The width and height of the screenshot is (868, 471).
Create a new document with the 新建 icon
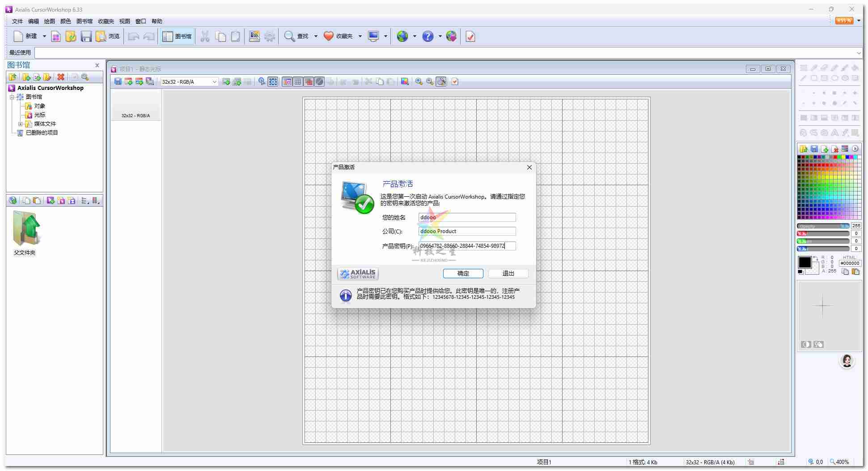click(x=18, y=36)
